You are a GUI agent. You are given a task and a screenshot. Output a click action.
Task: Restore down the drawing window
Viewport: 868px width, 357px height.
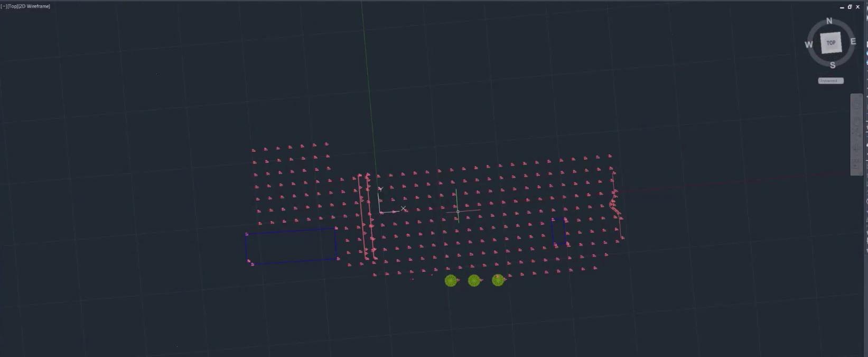(850, 7)
